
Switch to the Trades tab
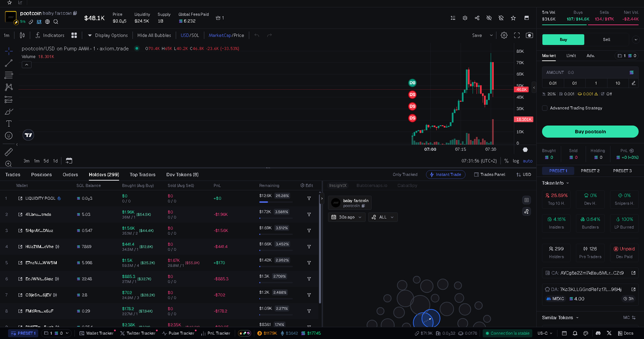(12, 175)
